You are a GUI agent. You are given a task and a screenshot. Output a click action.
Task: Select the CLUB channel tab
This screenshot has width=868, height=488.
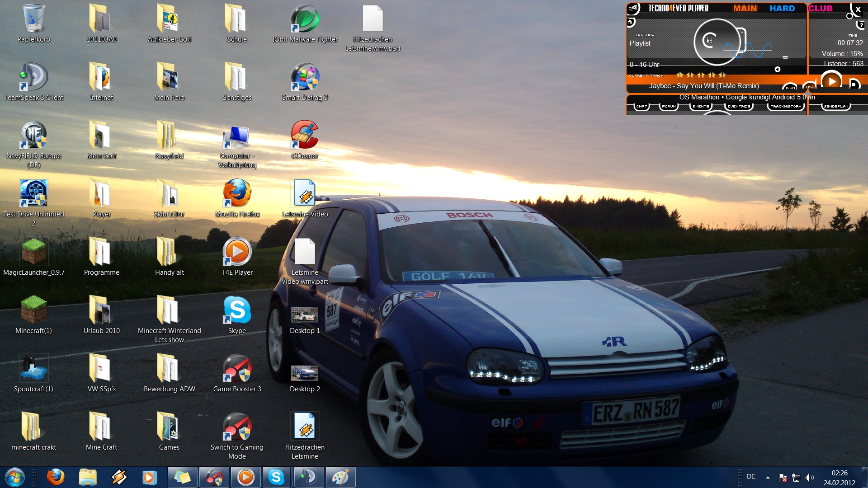[821, 9]
